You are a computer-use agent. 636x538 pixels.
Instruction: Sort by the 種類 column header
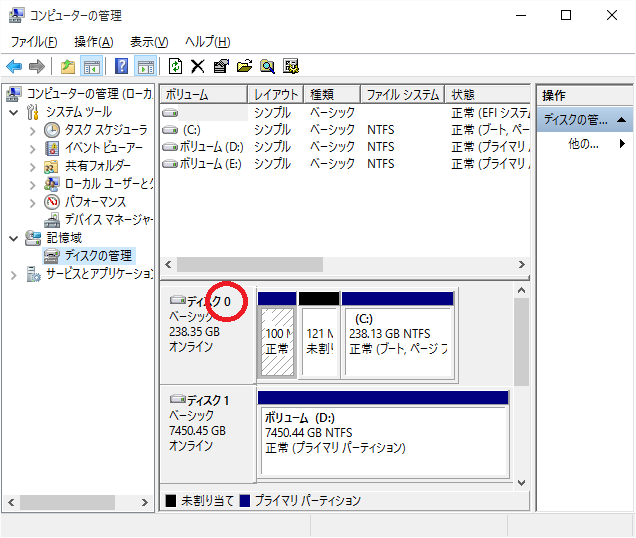pyautogui.click(x=332, y=95)
